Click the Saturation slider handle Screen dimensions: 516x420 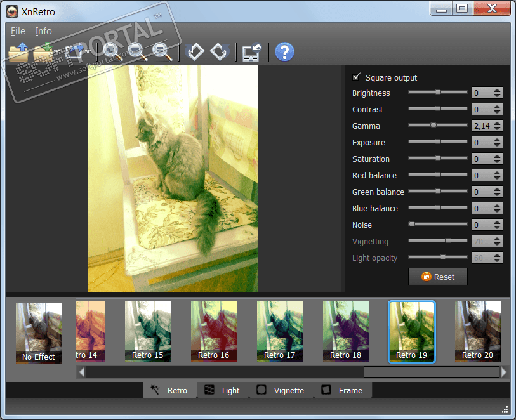(x=438, y=158)
